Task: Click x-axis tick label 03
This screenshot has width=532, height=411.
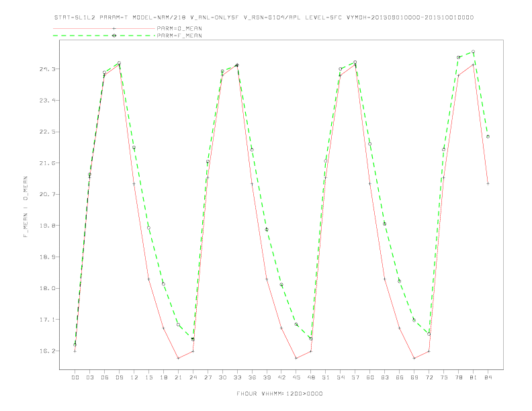Action: [89, 377]
